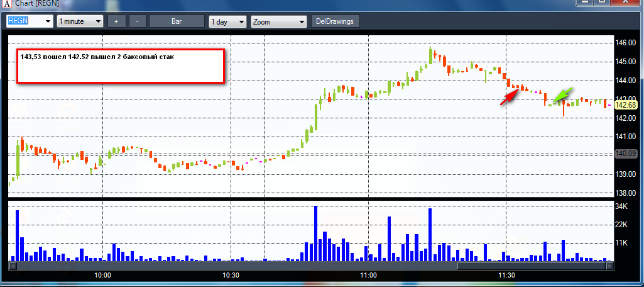The height and width of the screenshot is (287, 644).
Task: Click the 11K volume axis label
Action: tap(621, 243)
